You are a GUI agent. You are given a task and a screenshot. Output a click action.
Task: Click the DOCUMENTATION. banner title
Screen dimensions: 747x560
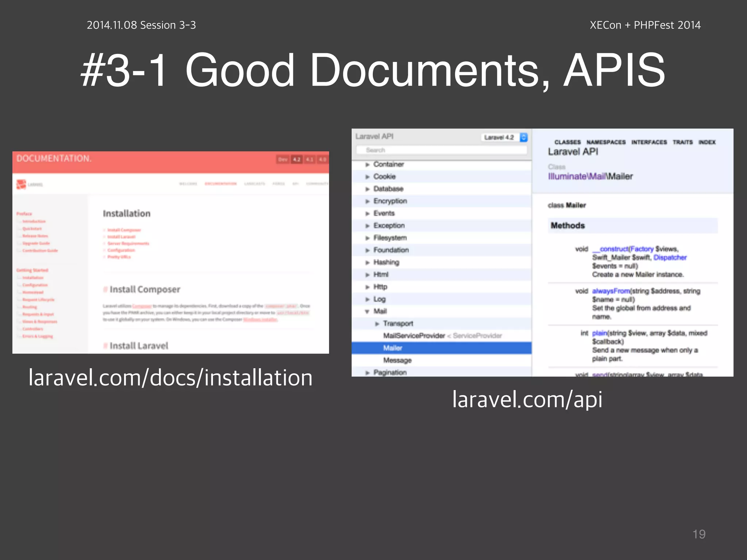tap(54, 159)
